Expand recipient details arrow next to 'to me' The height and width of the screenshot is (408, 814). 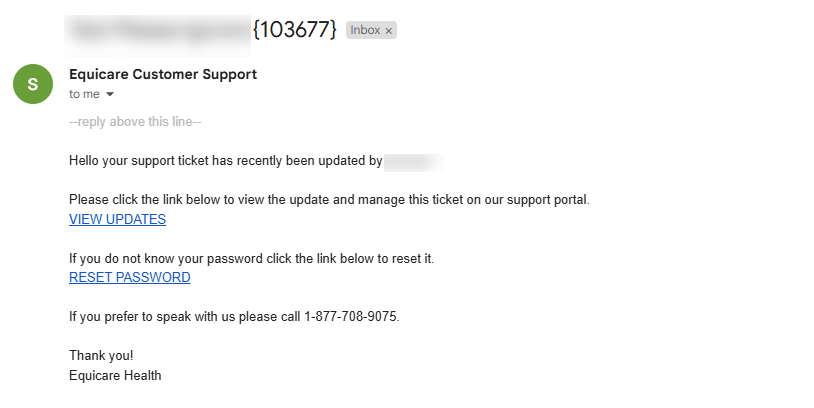tap(110, 94)
